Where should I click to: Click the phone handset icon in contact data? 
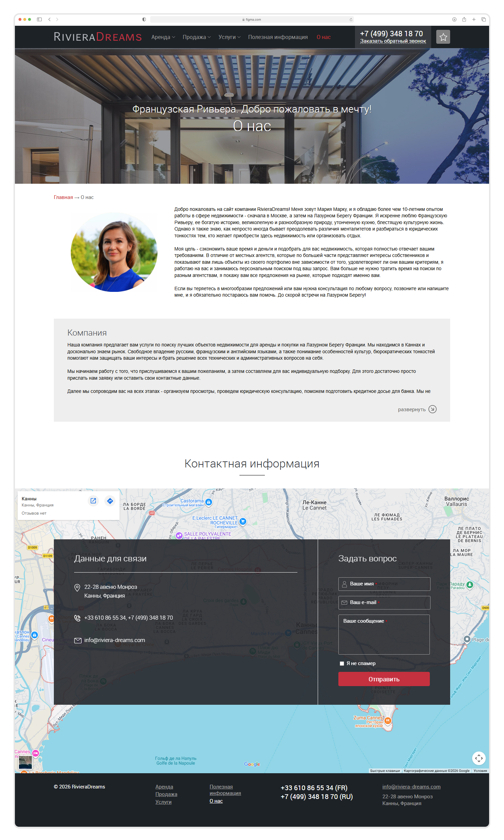pos(78,618)
